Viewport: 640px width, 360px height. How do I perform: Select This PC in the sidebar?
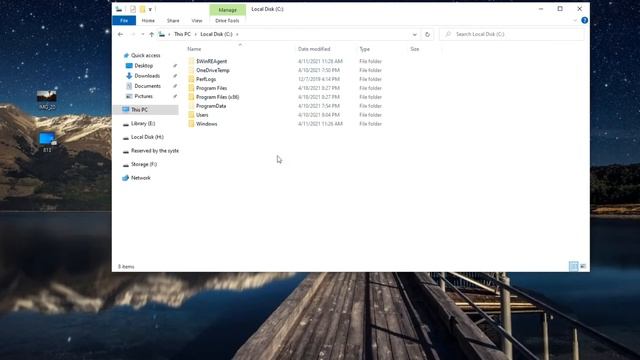139,110
